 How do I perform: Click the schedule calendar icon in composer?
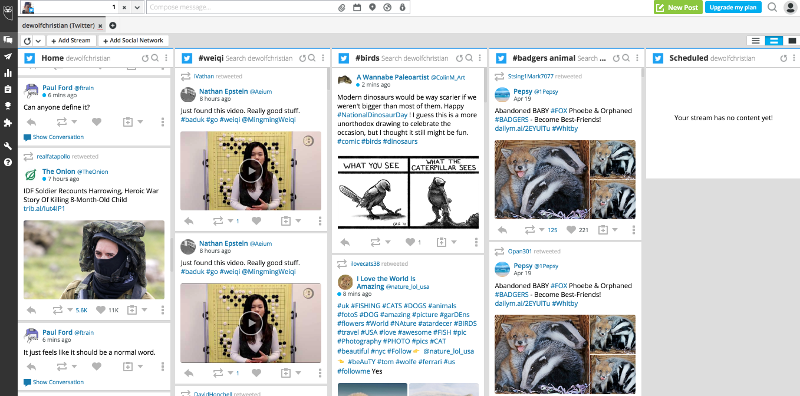pos(357,7)
